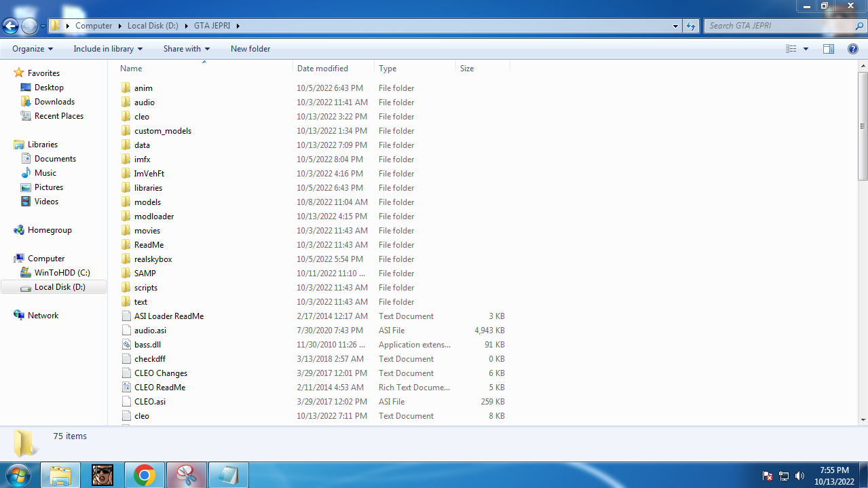Select the audio folder icon
The image size is (868, 488).
[x=126, y=102]
